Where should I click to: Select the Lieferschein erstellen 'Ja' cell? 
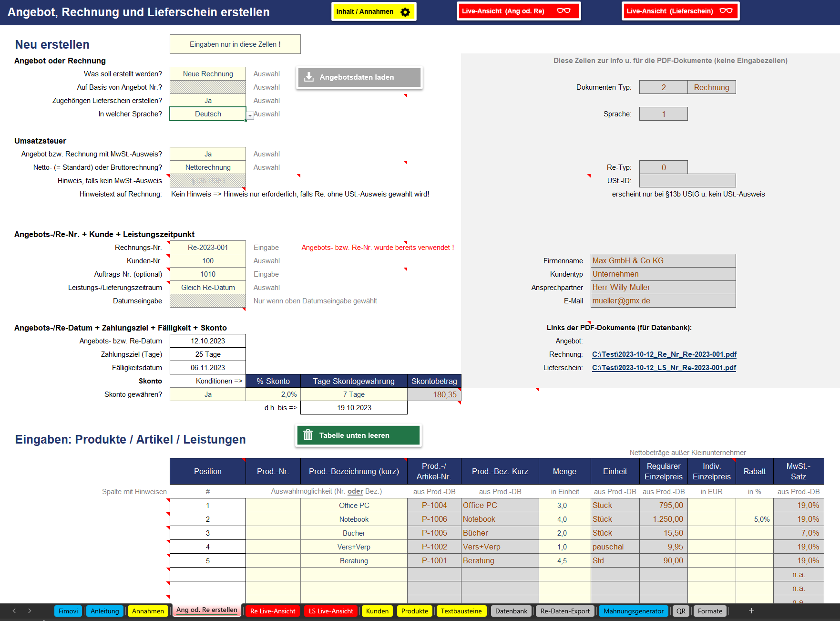click(208, 101)
